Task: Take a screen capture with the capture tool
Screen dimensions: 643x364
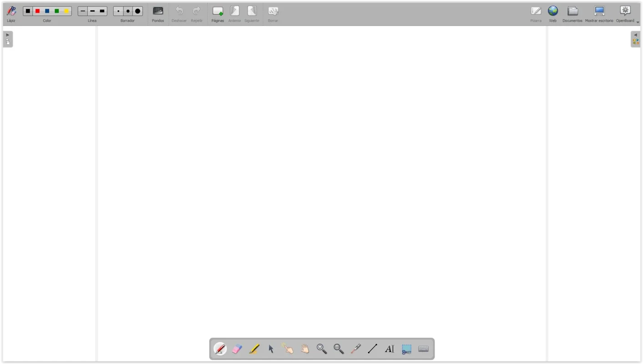Action: coord(406,349)
